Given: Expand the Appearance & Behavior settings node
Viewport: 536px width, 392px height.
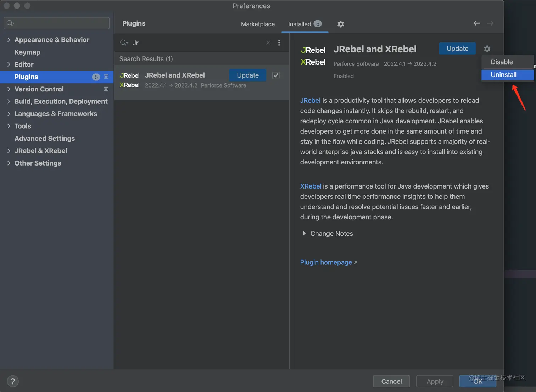Looking at the screenshot, I should [9, 40].
